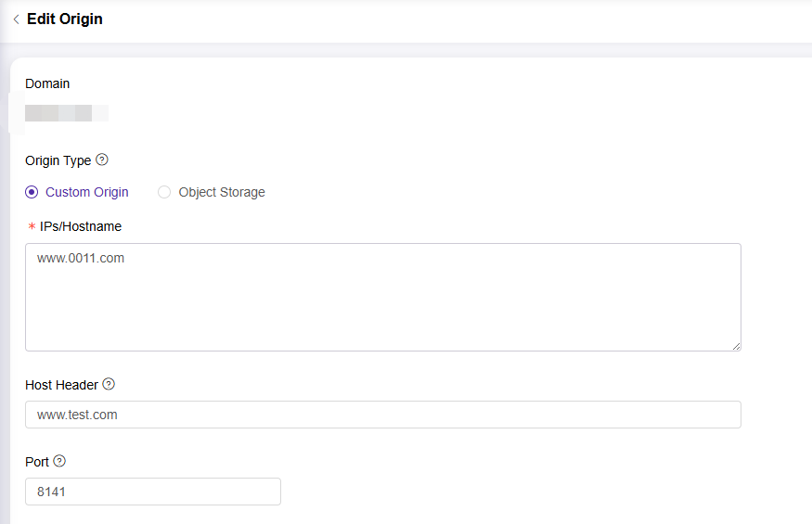Grab the textarea resize handle corner
This screenshot has width=812, height=524.
point(736,346)
